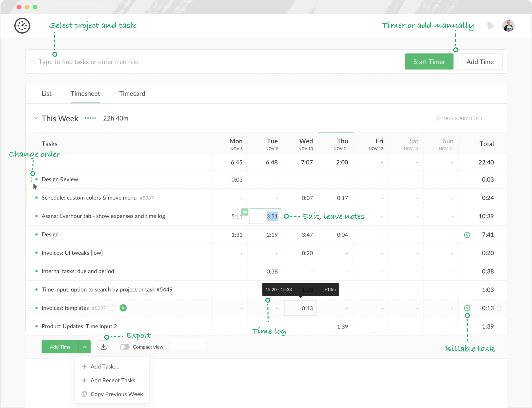This screenshot has width=532, height=408.
Task: Open the Add Time dropdown arrow
Action: (85, 347)
